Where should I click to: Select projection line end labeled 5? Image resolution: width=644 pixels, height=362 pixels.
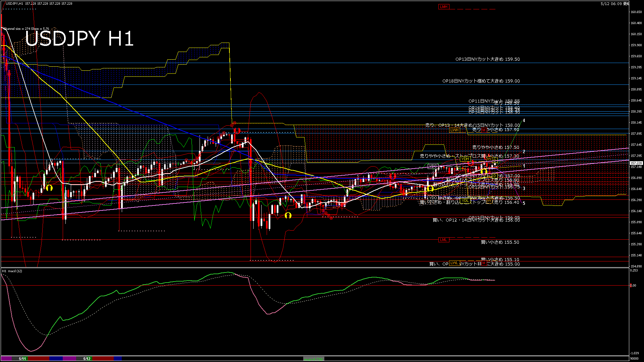point(524,203)
